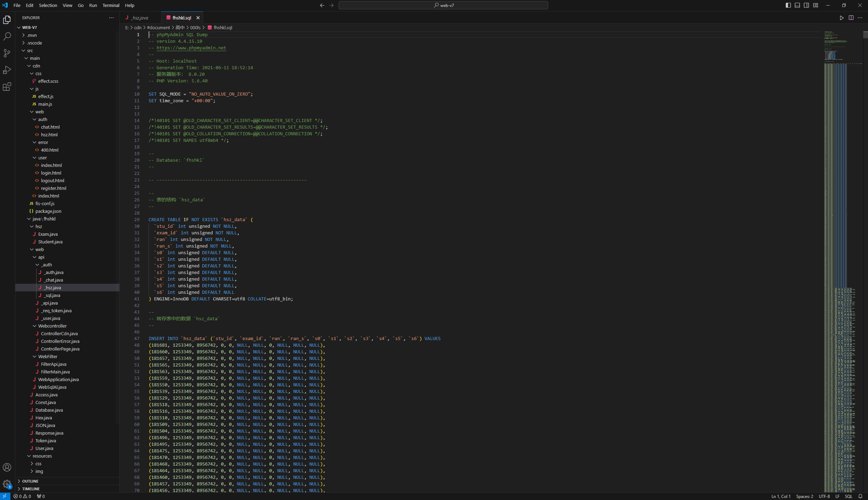The image size is (868, 500).
Task: Click the web-v7 command center search box
Action: 443,5
